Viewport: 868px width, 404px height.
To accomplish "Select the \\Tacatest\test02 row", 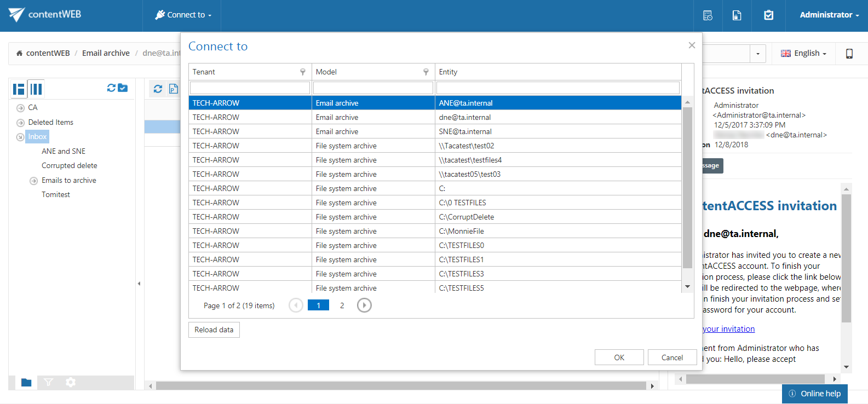I will pyautogui.click(x=435, y=146).
